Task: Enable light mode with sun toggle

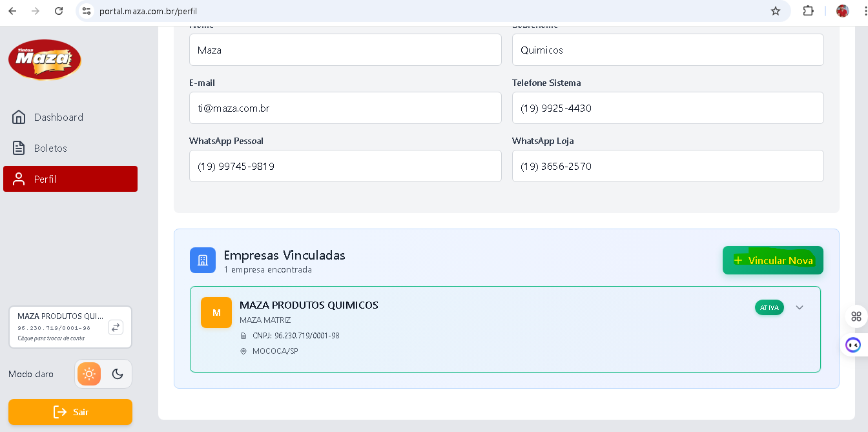Action: pyautogui.click(x=89, y=374)
